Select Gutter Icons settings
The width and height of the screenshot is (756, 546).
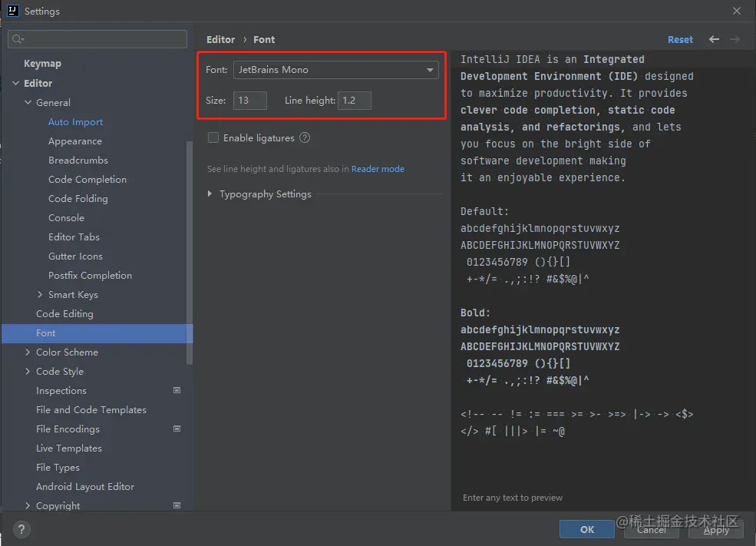click(75, 256)
